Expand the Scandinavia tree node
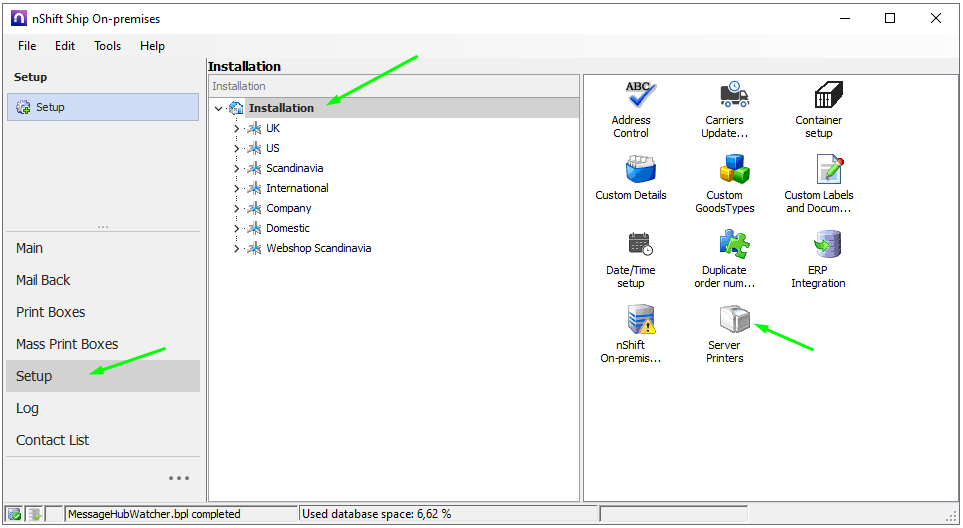This screenshot has height=528, width=963. [x=237, y=168]
